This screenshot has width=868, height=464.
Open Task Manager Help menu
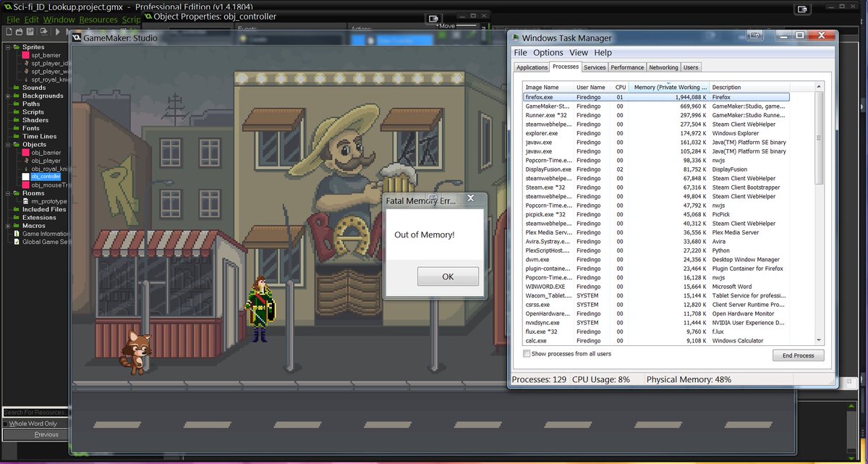point(603,52)
